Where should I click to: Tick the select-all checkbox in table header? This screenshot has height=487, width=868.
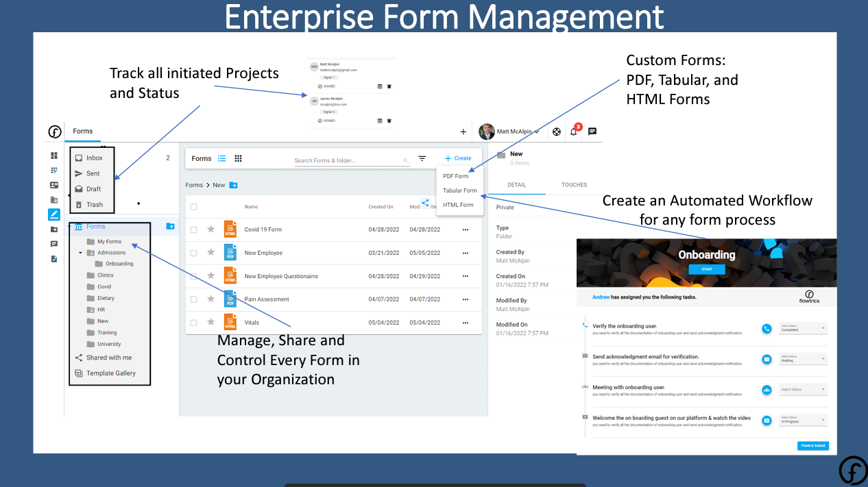(194, 207)
